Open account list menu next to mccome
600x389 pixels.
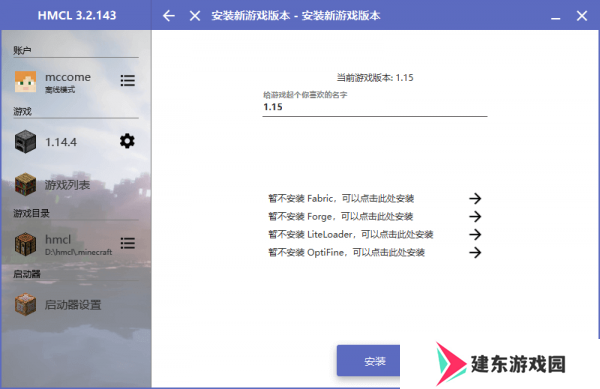[127, 80]
